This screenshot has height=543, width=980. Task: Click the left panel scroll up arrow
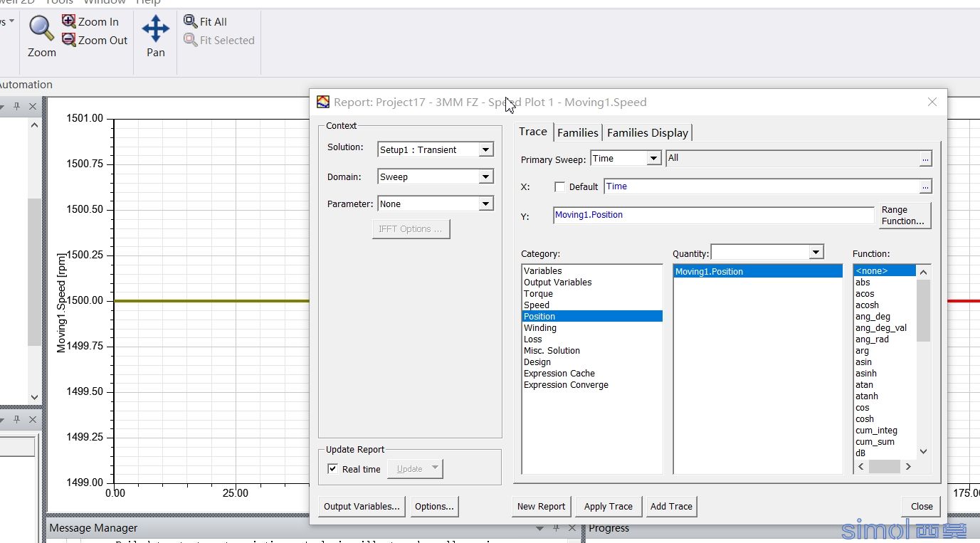tap(34, 125)
